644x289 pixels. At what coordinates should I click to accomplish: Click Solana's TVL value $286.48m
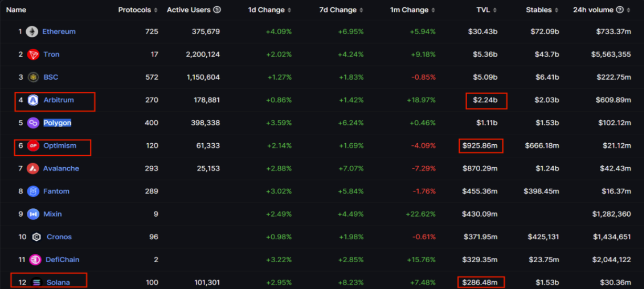click(x=480, y=283)
